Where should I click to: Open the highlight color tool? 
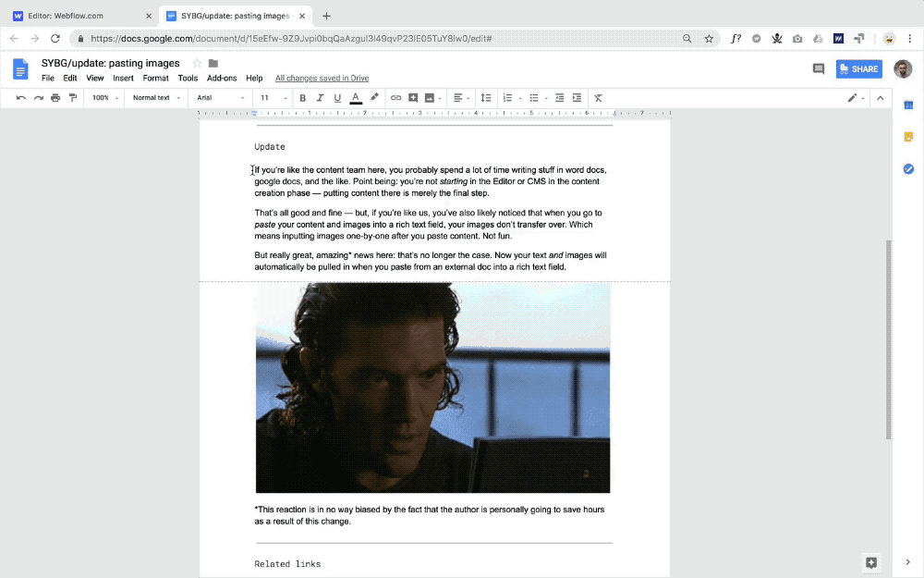[374, 97]
